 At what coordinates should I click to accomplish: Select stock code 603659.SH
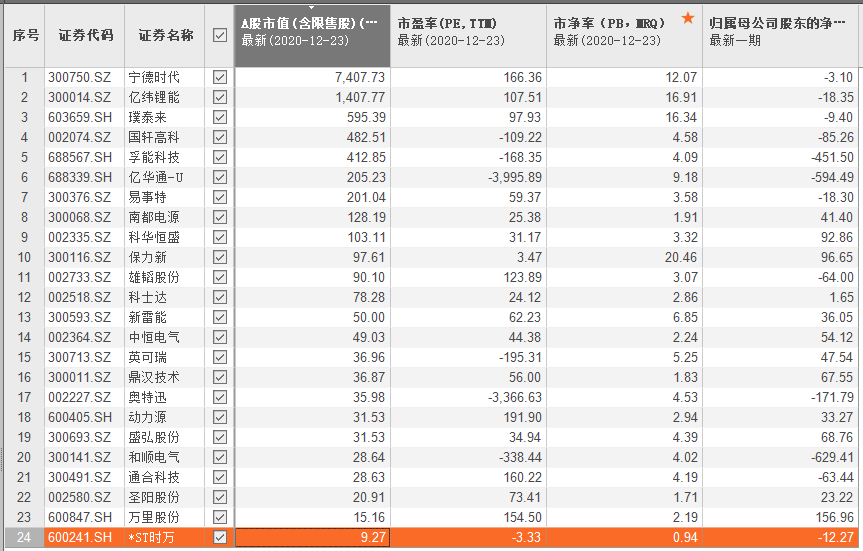click(x=80, y=117)
